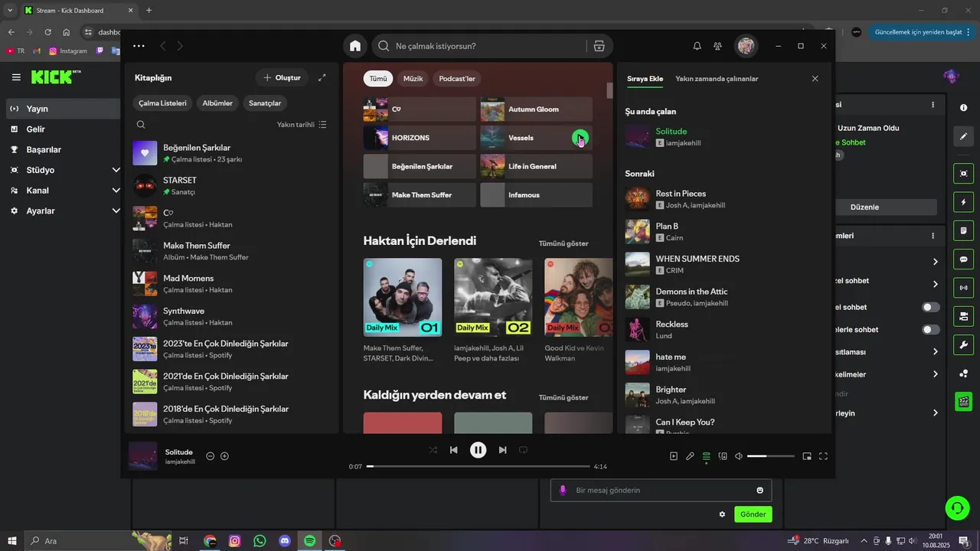Select the Podcast'ler filter chip
This screenshot has width=980, height=551.
457,78
